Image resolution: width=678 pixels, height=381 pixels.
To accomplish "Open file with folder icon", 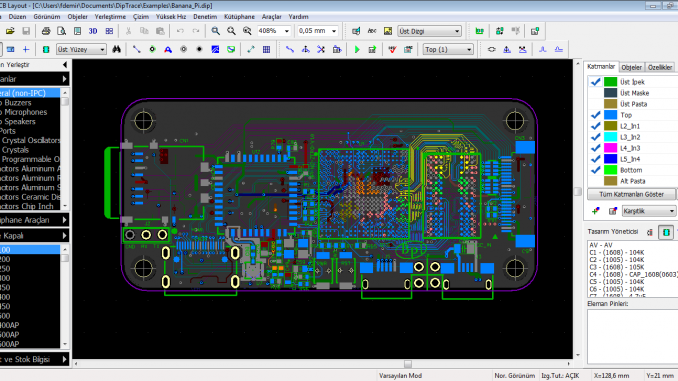I will pyautogui.click(x=10, y=31).
